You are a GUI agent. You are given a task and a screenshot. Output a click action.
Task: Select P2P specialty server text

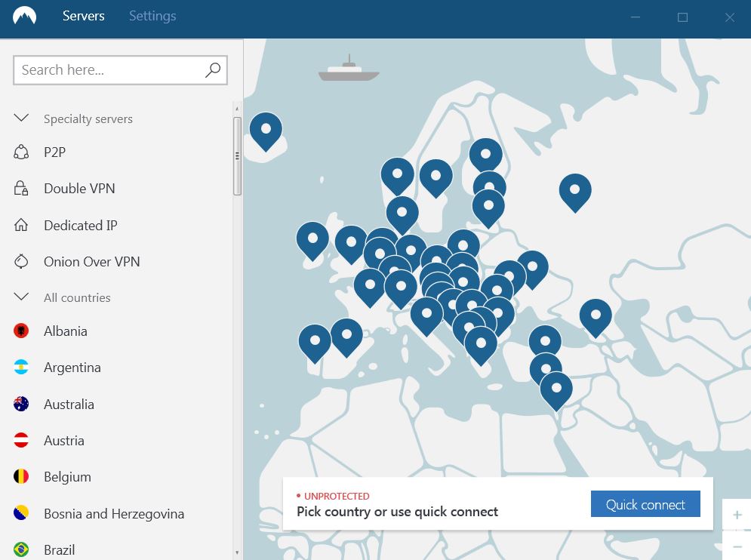(54, 152)
